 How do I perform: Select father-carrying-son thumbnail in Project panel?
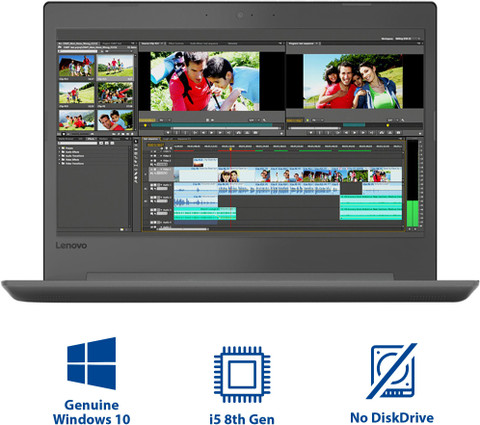click(115, 120)
